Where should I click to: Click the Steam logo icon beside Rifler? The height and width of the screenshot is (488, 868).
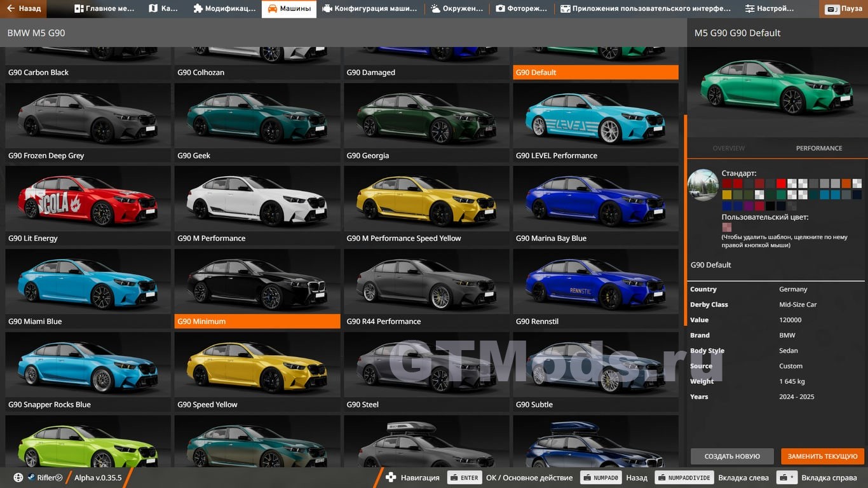pyautogui.click(x=31, y=478)
